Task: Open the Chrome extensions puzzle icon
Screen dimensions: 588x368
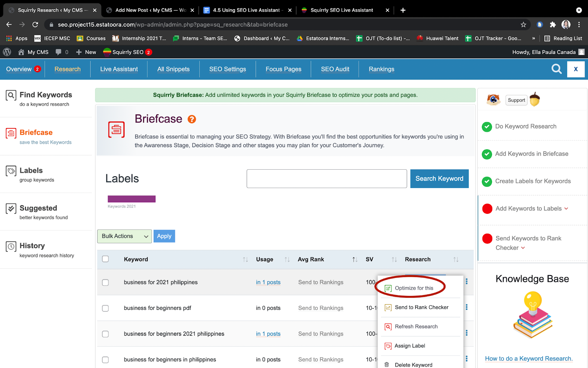Action: click(x=553, y=25)
